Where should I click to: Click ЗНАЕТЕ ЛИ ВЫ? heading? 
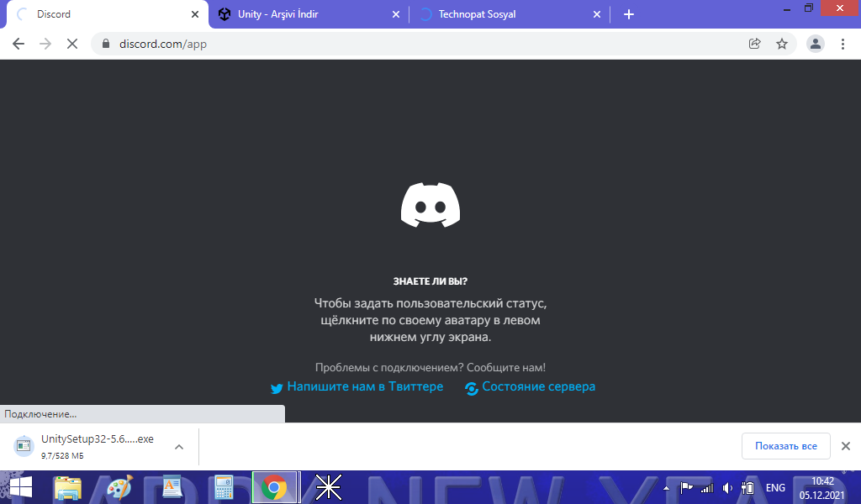pos(430,281)
